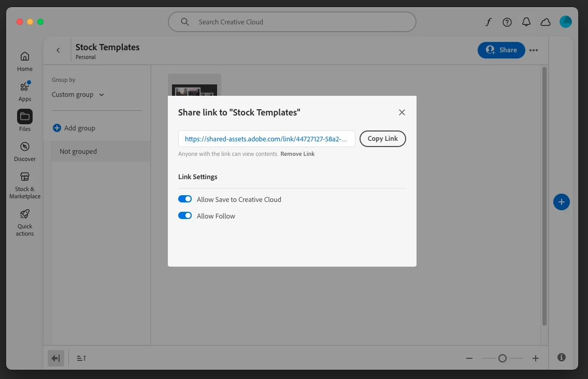
Task: Click the 'Personal' label under title
Action: [85, 57]
